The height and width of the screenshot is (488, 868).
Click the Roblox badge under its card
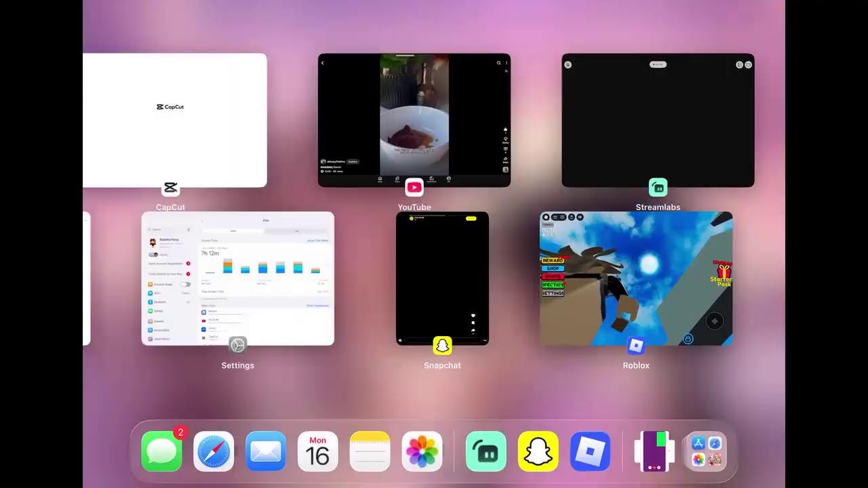click(x=636, y=346)
